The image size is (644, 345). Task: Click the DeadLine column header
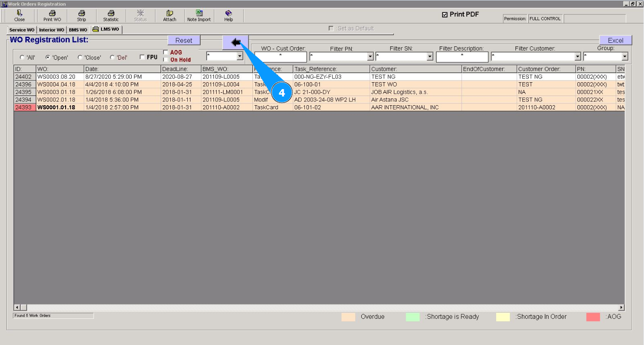(181, 69)
